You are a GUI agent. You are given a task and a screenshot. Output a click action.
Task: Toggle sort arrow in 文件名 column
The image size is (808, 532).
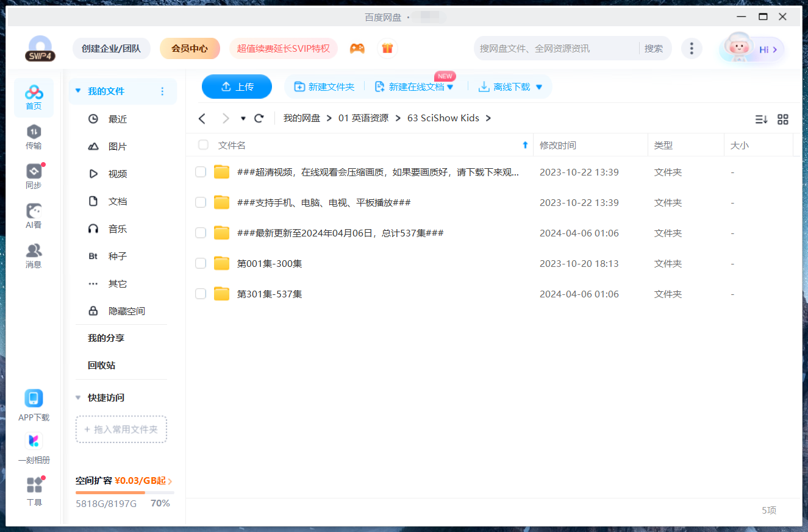pos(525,145)
